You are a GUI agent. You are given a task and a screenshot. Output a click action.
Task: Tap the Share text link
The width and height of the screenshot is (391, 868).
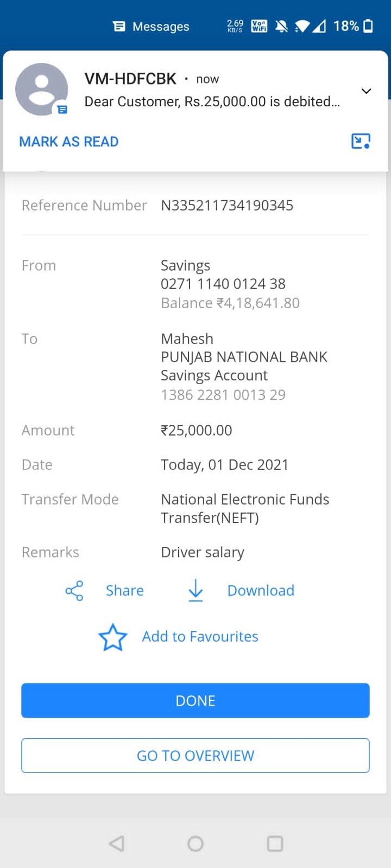click(x=125, y=590)
